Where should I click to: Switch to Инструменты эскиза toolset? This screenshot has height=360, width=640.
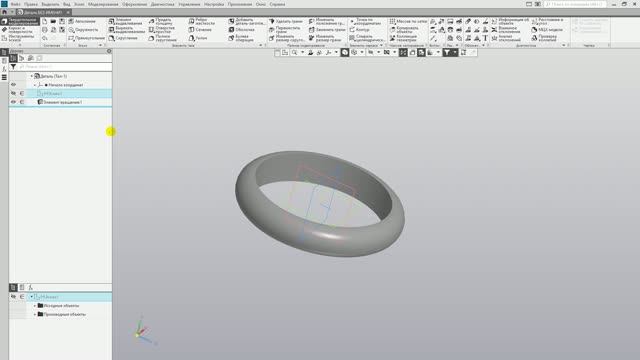18,38
